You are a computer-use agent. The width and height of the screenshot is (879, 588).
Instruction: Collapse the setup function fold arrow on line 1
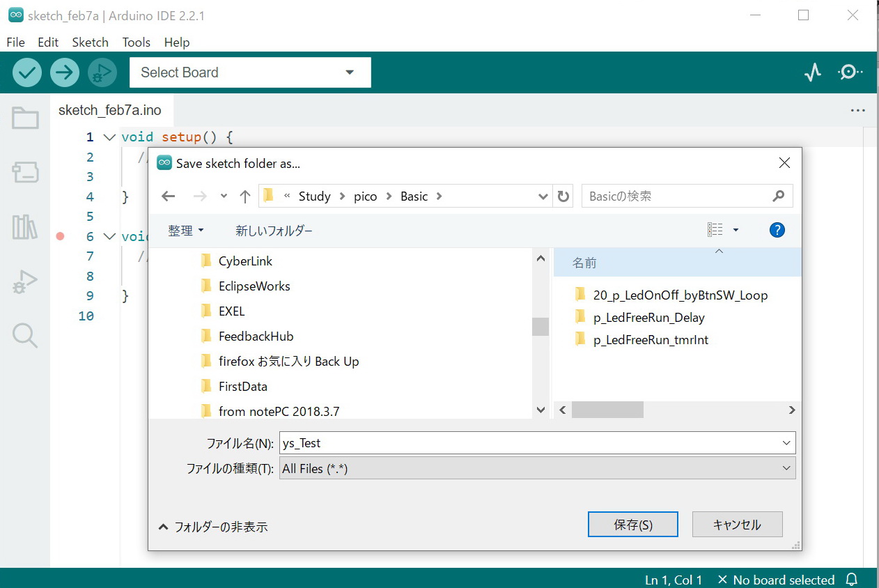(109, 137)
